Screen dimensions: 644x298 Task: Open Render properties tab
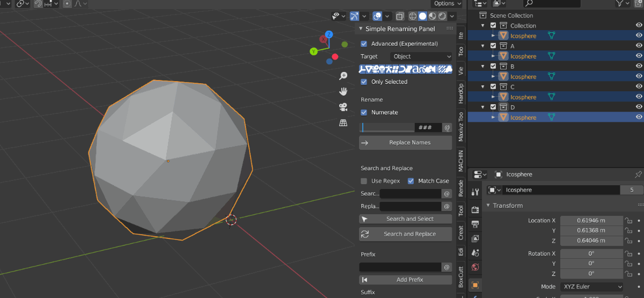click(475, 209)
